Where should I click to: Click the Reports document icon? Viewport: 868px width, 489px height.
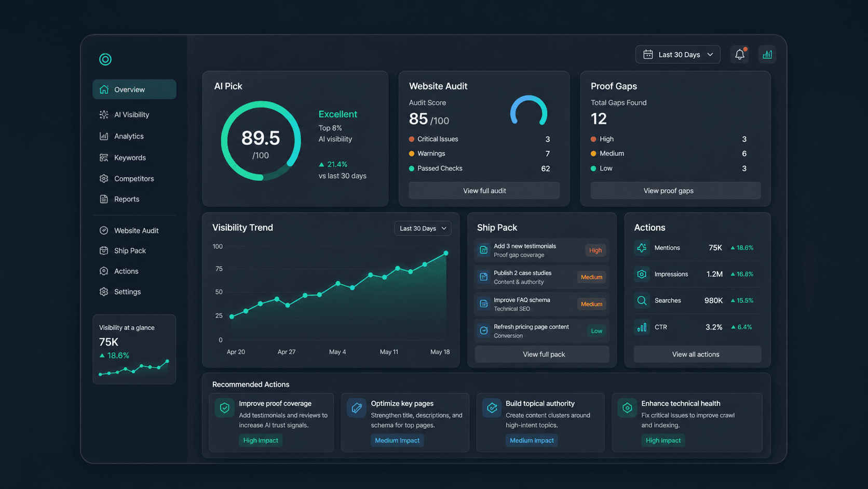click(104, 199)
